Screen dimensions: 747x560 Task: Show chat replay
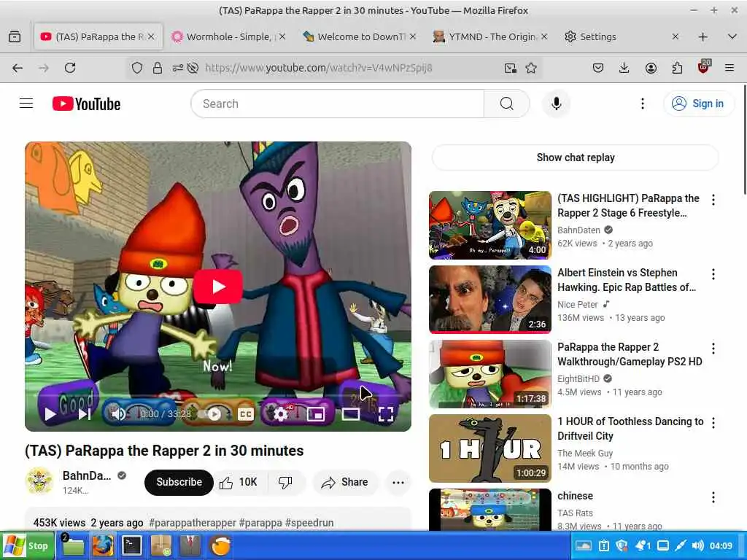575,157
